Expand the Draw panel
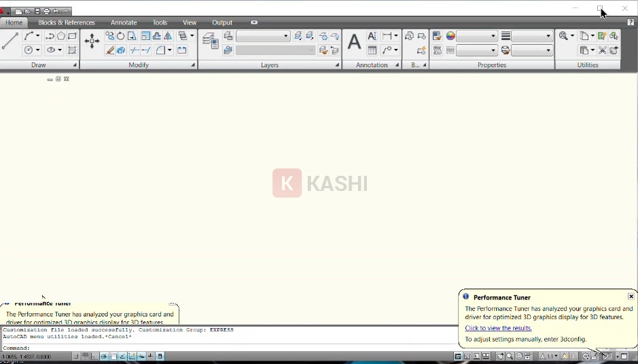 [75, 65]
